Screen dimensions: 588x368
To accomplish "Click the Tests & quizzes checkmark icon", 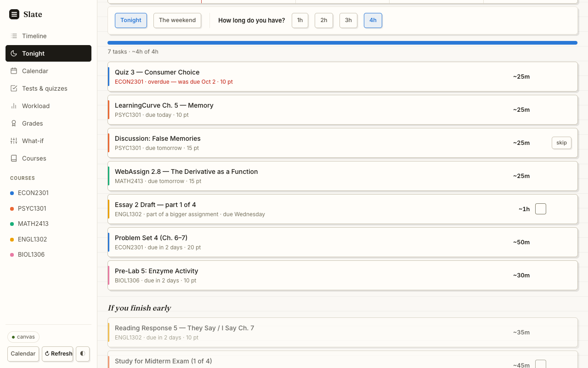I will click(14, 88).
